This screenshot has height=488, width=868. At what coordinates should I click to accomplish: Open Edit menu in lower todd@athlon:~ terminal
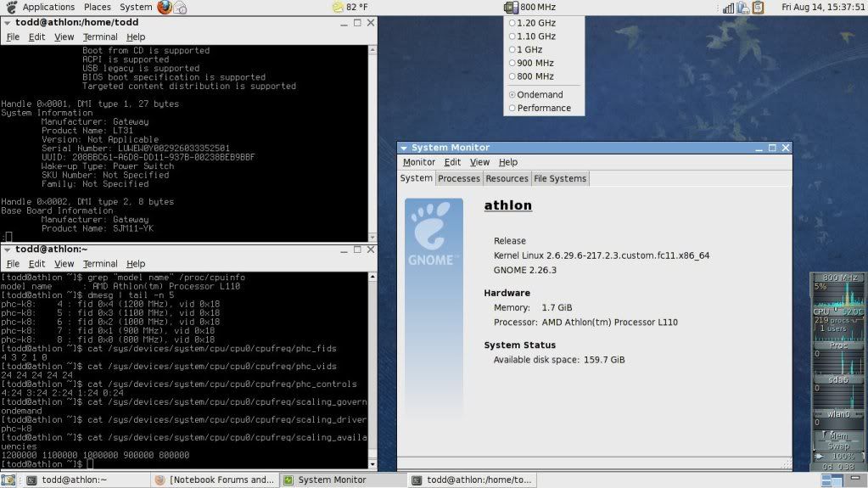click(36, 264)
